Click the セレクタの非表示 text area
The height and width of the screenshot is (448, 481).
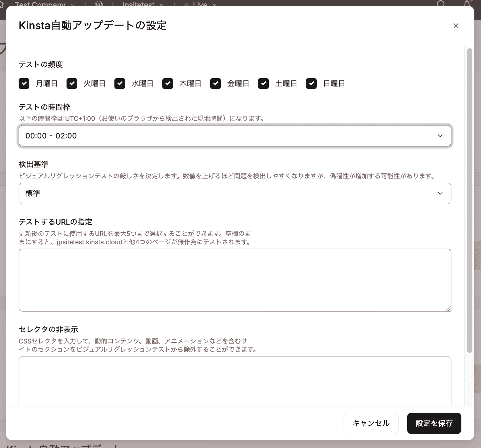pyautogui.click(x=235, y=381)
